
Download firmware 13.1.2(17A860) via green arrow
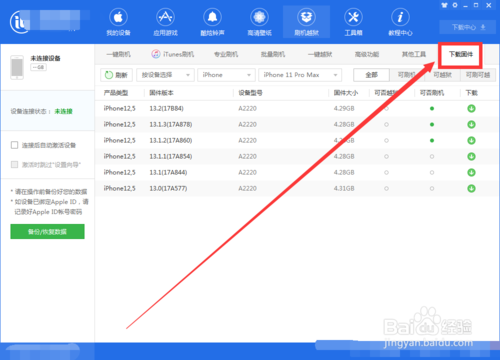coord(471,141)
